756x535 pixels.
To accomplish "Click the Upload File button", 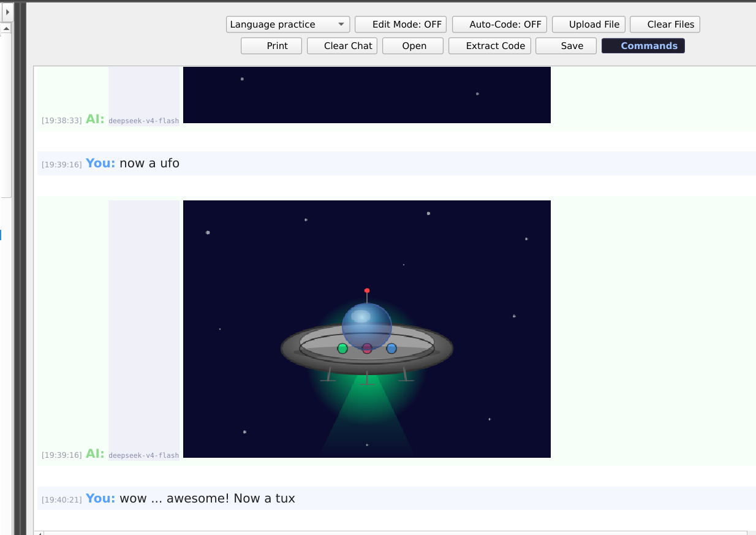I will click(x=588, y=25).
